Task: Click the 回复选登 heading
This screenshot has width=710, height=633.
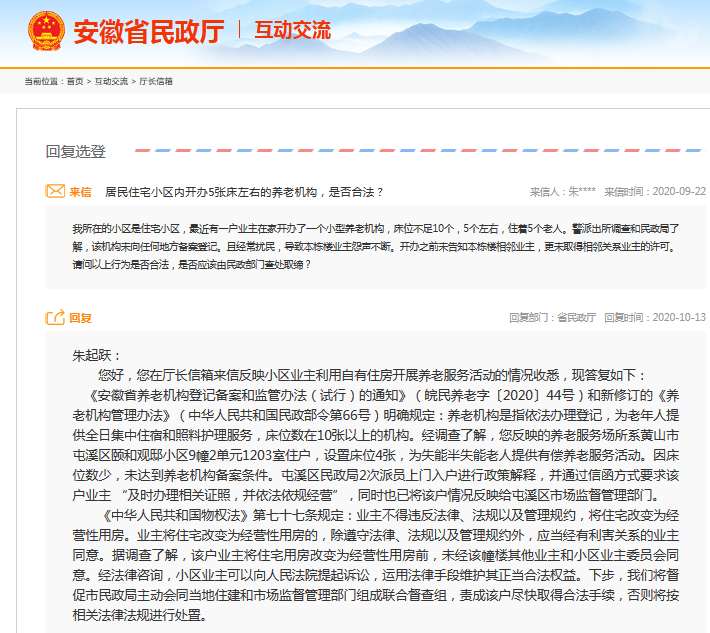Action: click(76, 151)
